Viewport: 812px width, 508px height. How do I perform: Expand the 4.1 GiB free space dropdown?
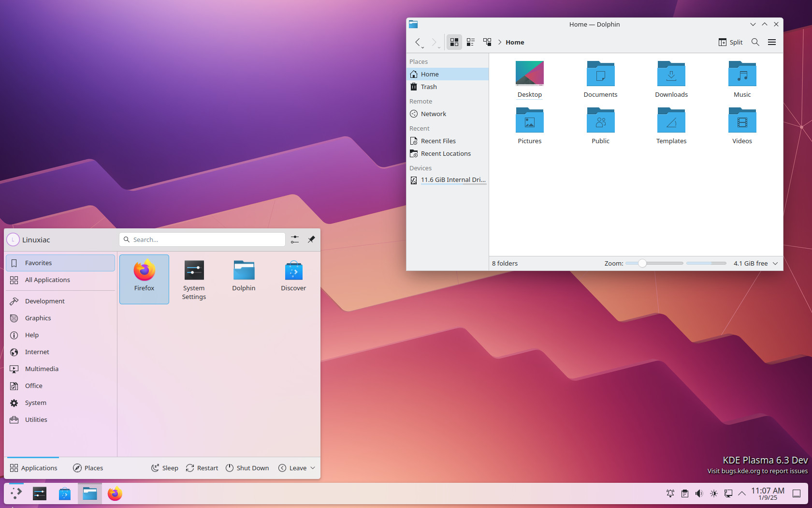775,263
